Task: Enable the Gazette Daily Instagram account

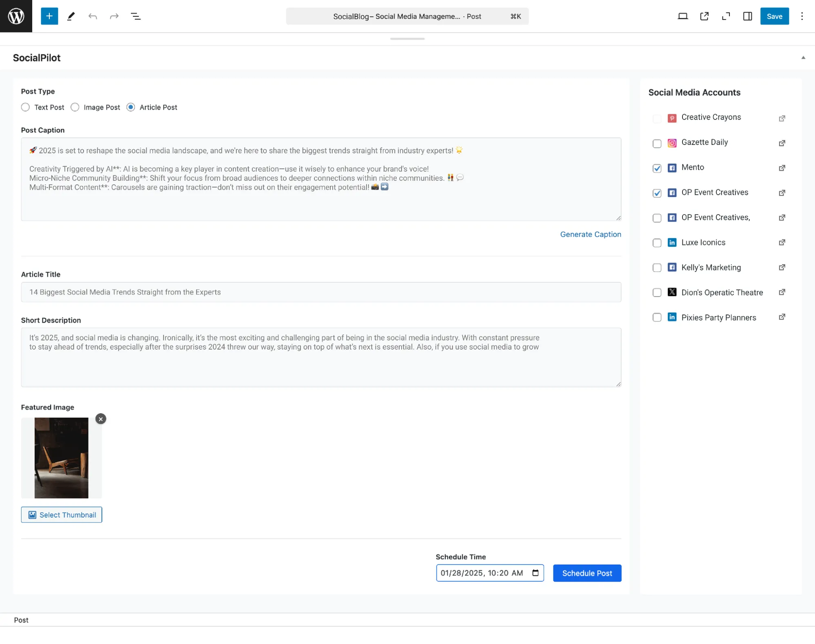Action: tap(657, 144)
